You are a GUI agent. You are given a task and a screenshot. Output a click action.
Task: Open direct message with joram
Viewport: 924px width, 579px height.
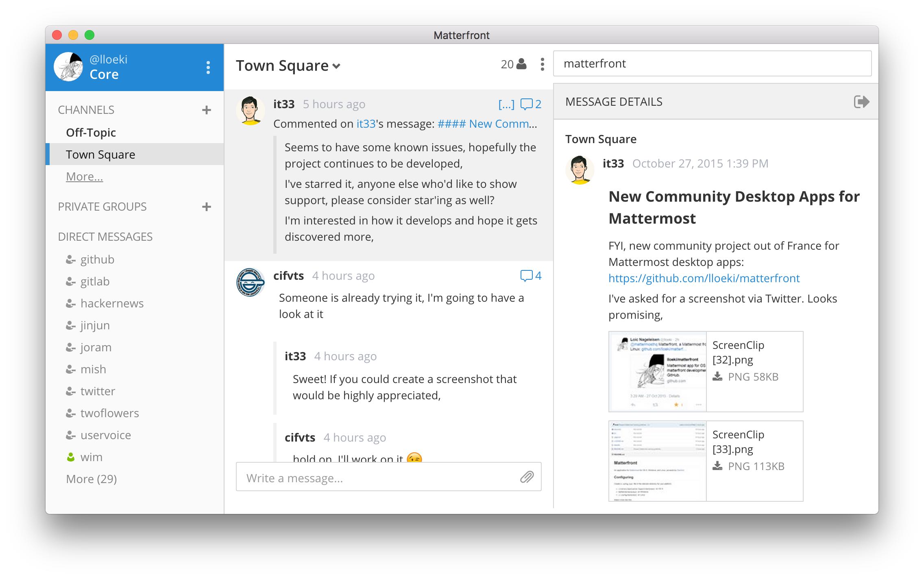point(96,347)
